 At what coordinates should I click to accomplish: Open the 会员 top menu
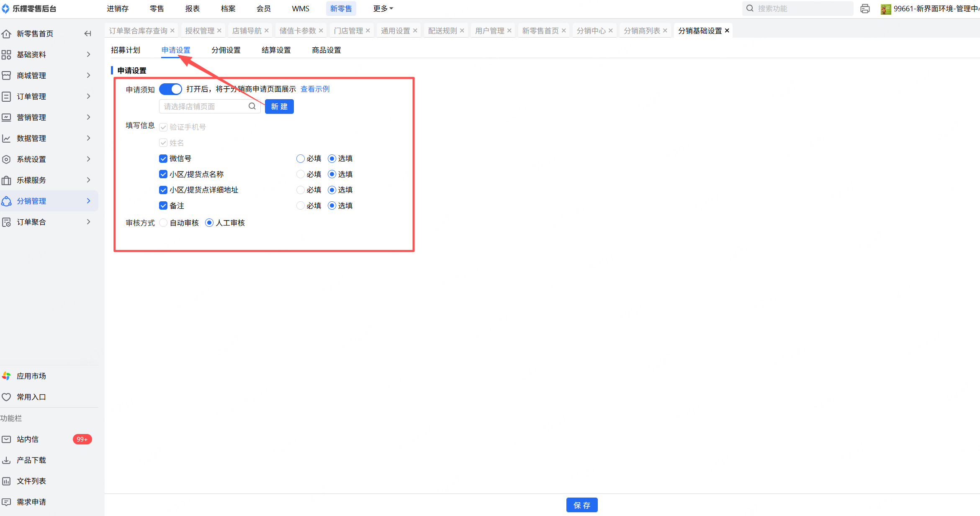[x=263, y=8]
